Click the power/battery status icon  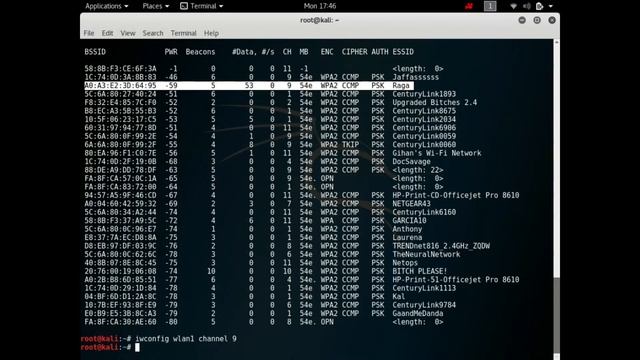tap(539, 6)
